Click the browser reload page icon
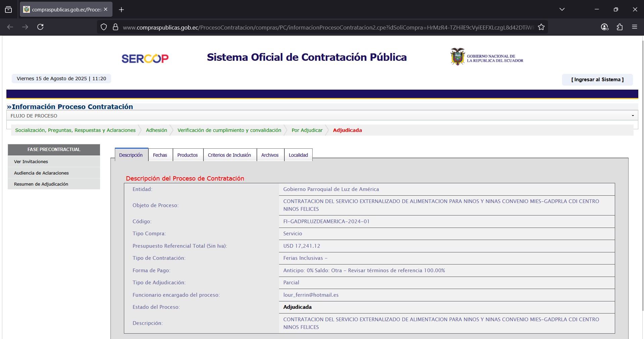The image size is (644, 339). point(40,27)
